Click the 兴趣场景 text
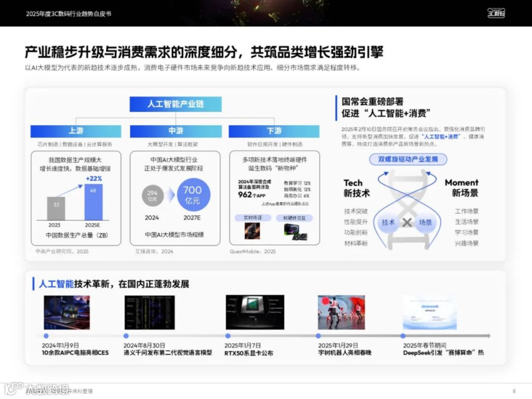The width and height of the screenshot is (532, 399). tap(466, 243)
